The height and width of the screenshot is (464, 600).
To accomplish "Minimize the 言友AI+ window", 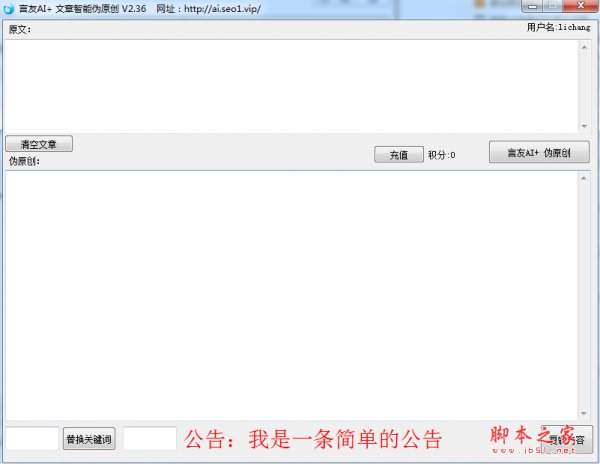I will 532,6.
